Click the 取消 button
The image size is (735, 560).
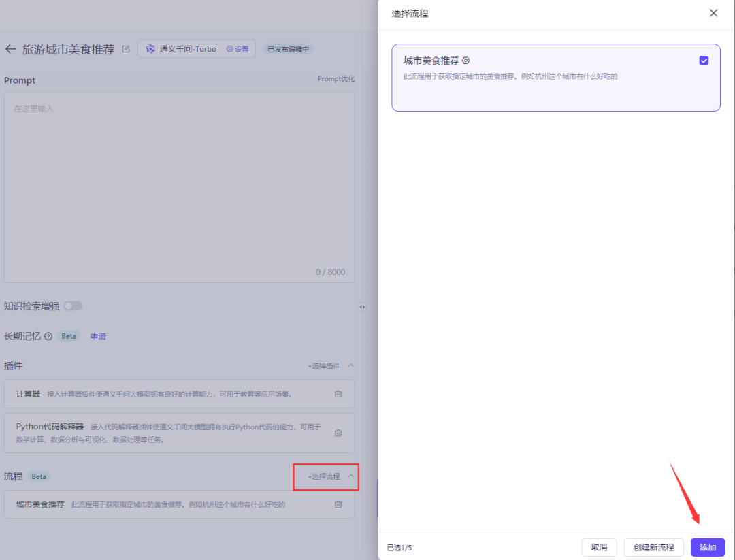(x=599, y=547)
